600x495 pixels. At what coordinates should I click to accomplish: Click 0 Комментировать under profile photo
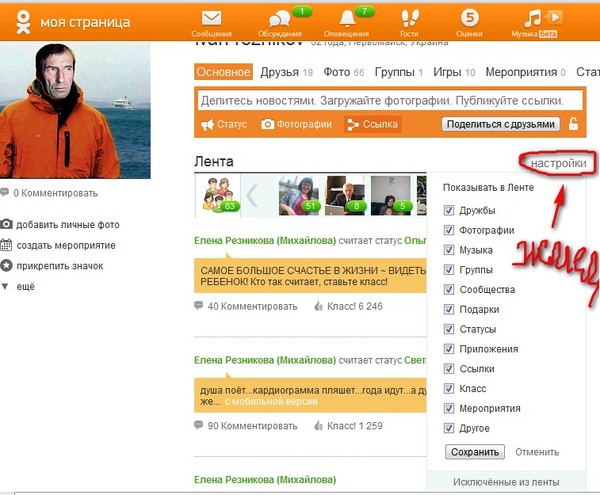coord(55,193)
